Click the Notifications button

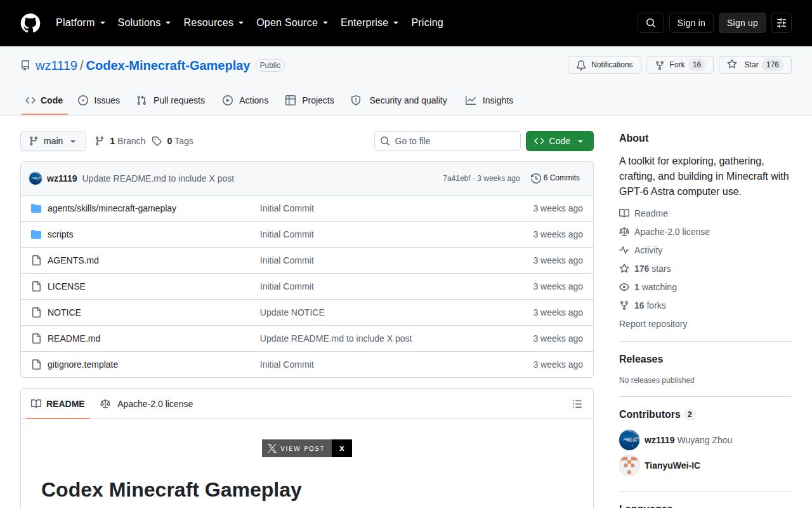(605, 65)
